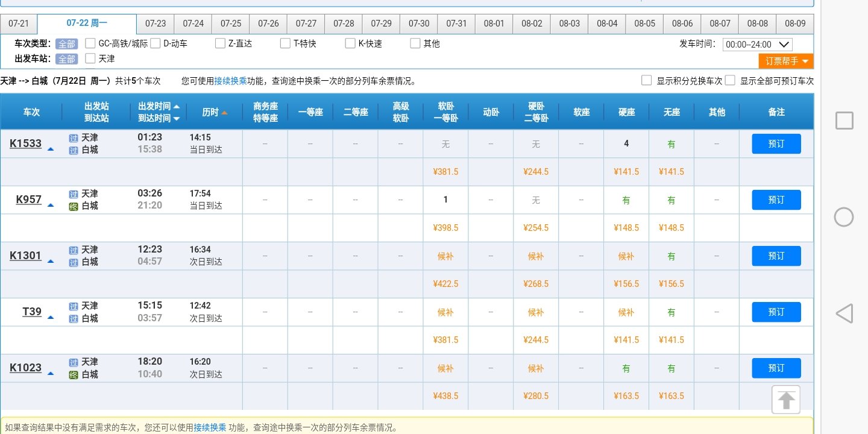Enable 显示积分兑换车次 checkbox
The height and width of the screenshot is (434, 868).
647,80
